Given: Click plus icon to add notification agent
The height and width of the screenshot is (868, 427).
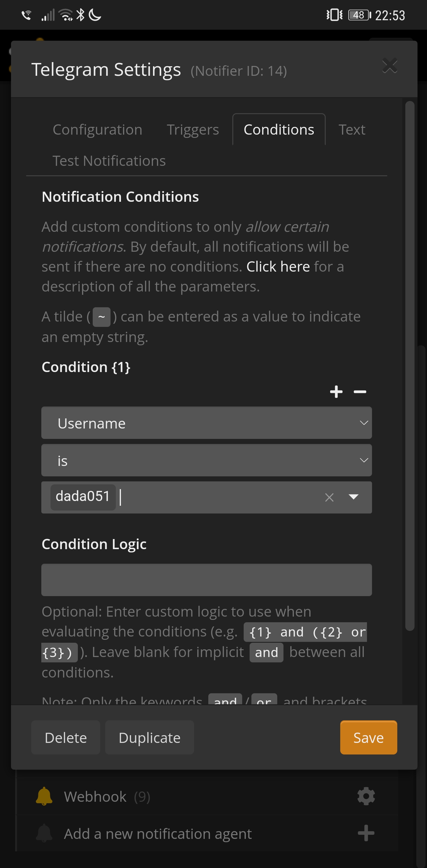Looking at the screenshot, I should 366,833.
